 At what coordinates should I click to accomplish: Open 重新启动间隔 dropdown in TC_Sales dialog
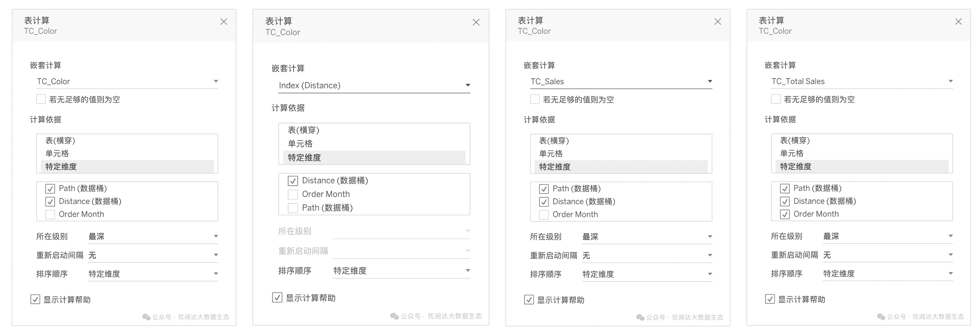point(647,256)
